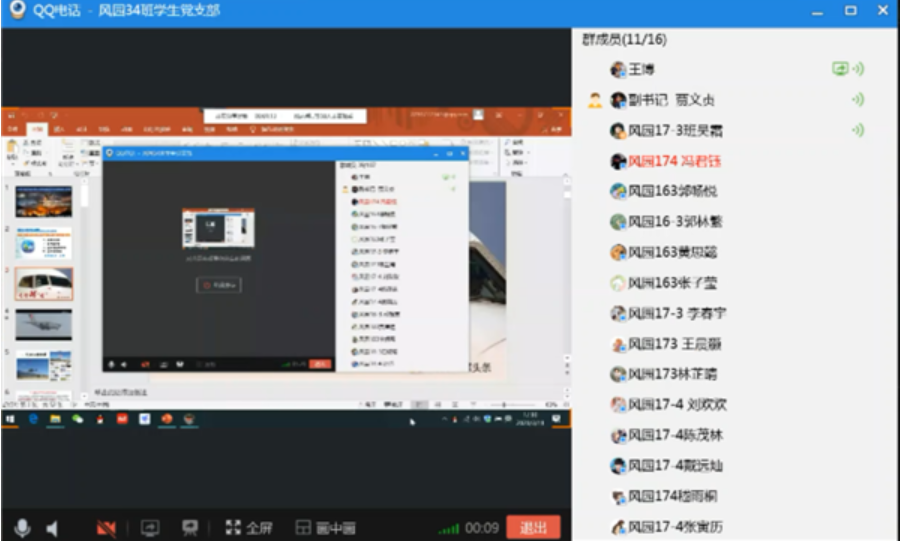Click notification center icon on shared taskbar
900x541 pixels.
(x=556, y=419)
